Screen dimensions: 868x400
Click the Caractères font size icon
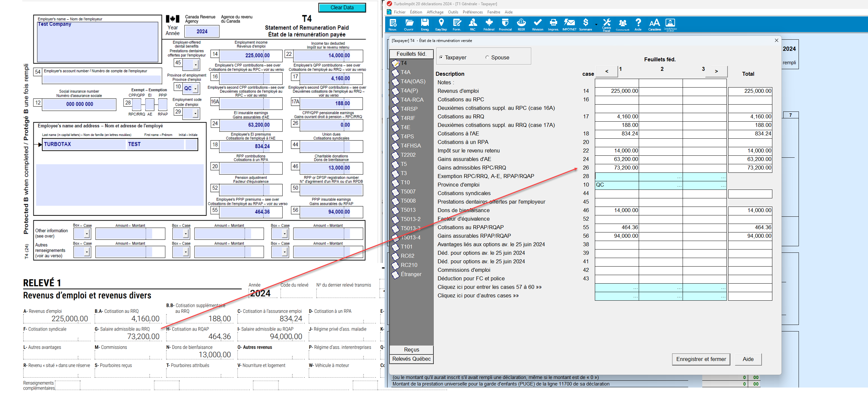[654, 24]
